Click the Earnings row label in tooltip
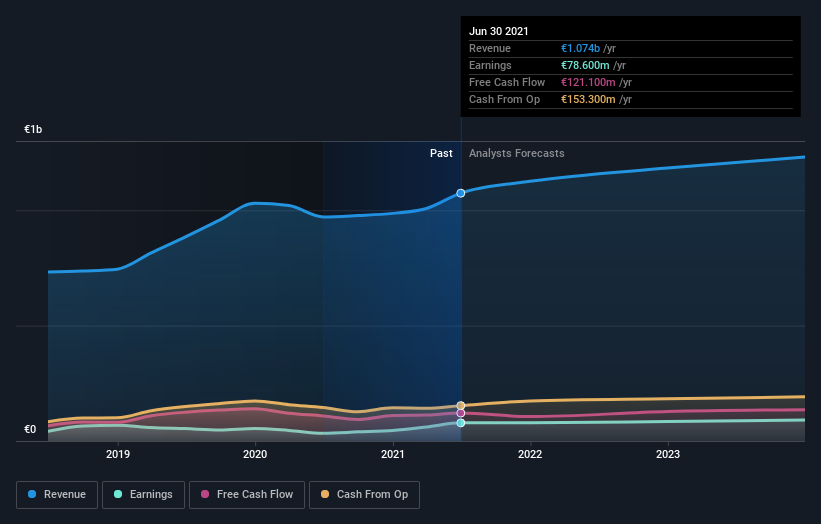The image size is (821, 524). click(490, 65)
